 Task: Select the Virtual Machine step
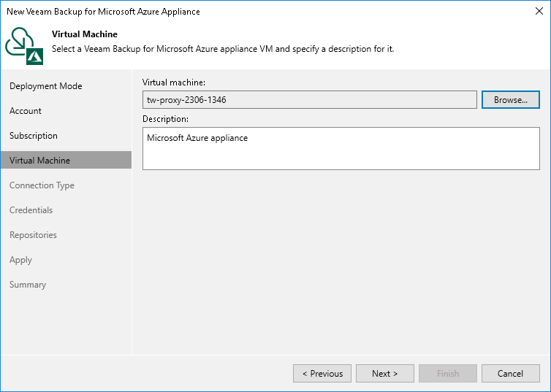coord(39,161)
